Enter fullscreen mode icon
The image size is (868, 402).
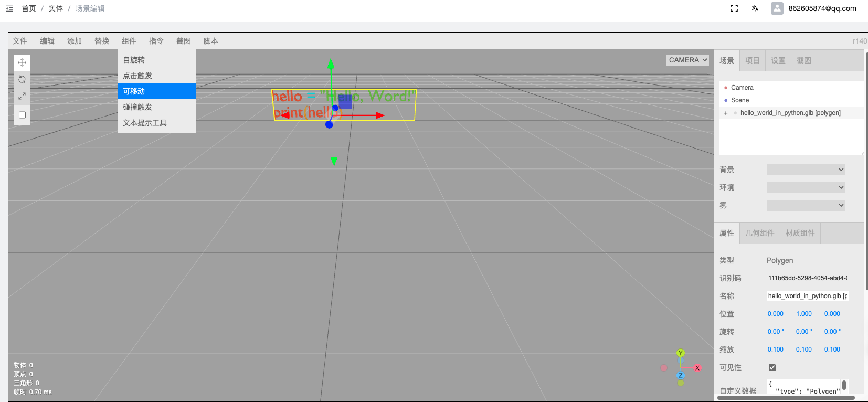point(734,8)
